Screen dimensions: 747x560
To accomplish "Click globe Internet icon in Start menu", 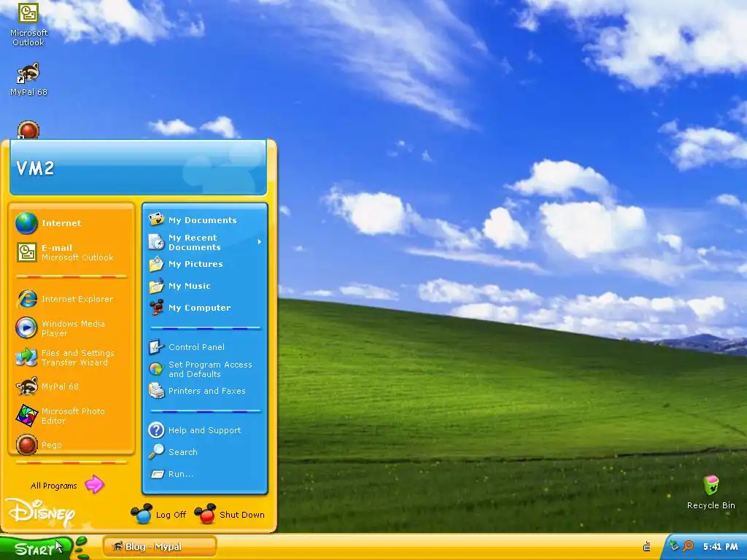I will coord(26,223).
